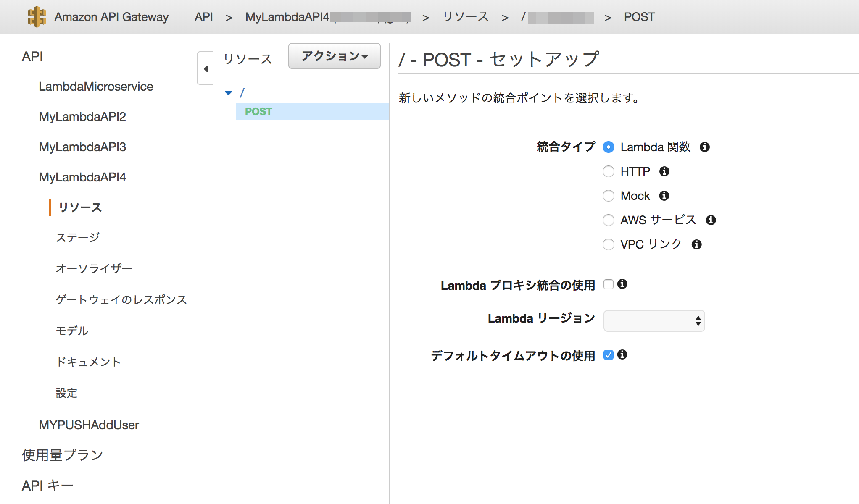859x504 pixels.
Task: Show info for デフォルトタイムアウトの使用
Action: 622,355
